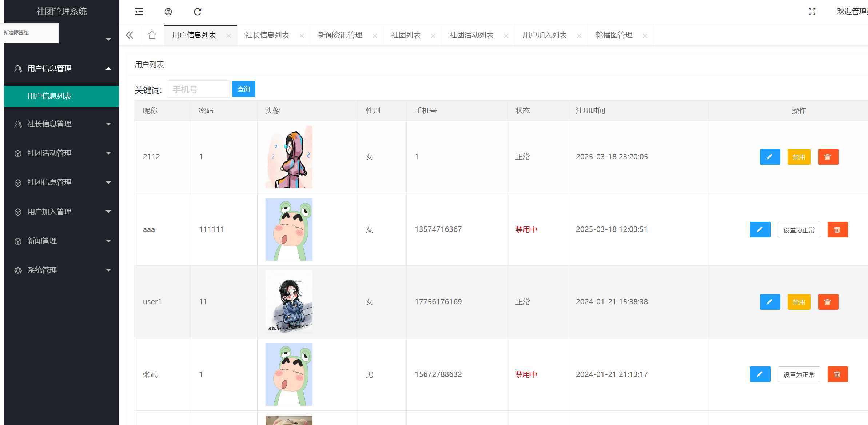Toggle fullscreen mode icon
Image resolution: width=868 pixels, height=425 pixels.
[812, 12]
